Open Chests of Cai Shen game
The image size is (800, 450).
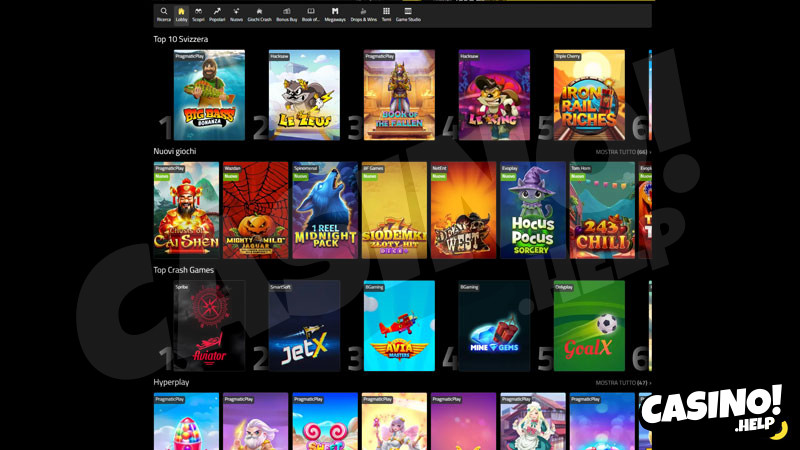[186, 210]
